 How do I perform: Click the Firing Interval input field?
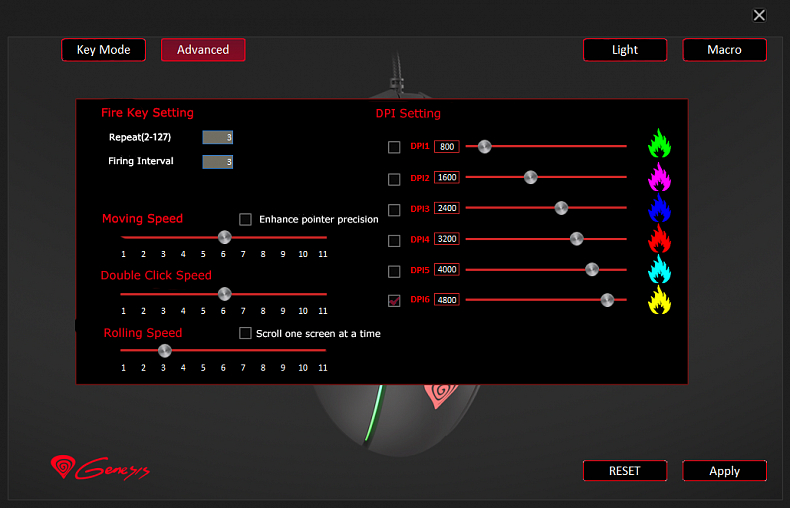point(218,161)
